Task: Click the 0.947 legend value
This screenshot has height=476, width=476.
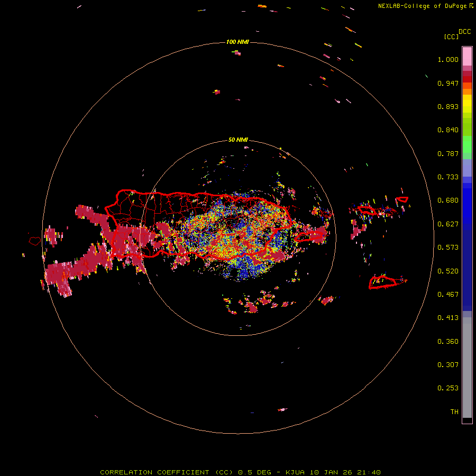Action: point(448,83)
